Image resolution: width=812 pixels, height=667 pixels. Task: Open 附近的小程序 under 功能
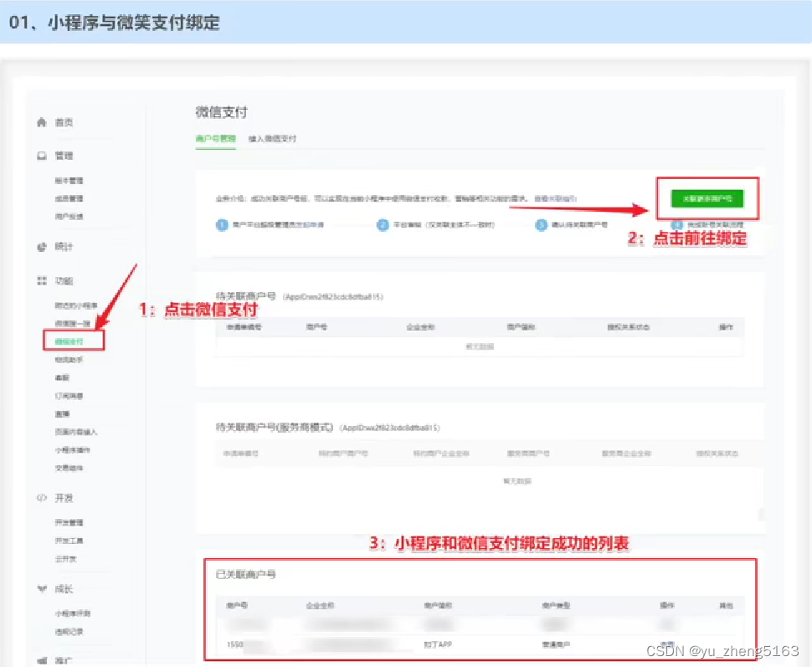76,305
